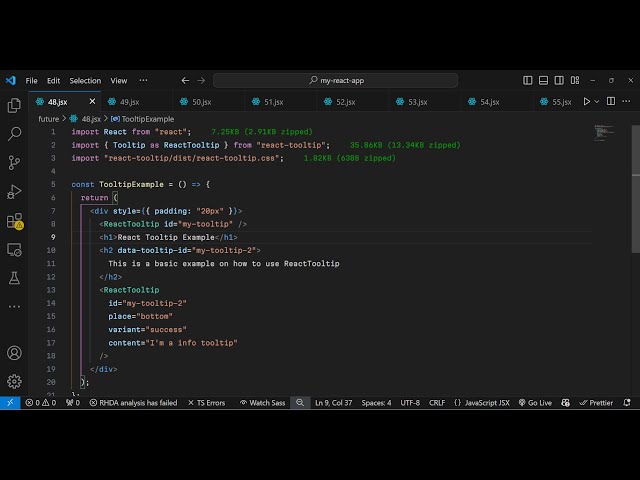Open the Search view icon
This screenshot has height=480, width=640.
pyautogui.click(x=14, y=133)
